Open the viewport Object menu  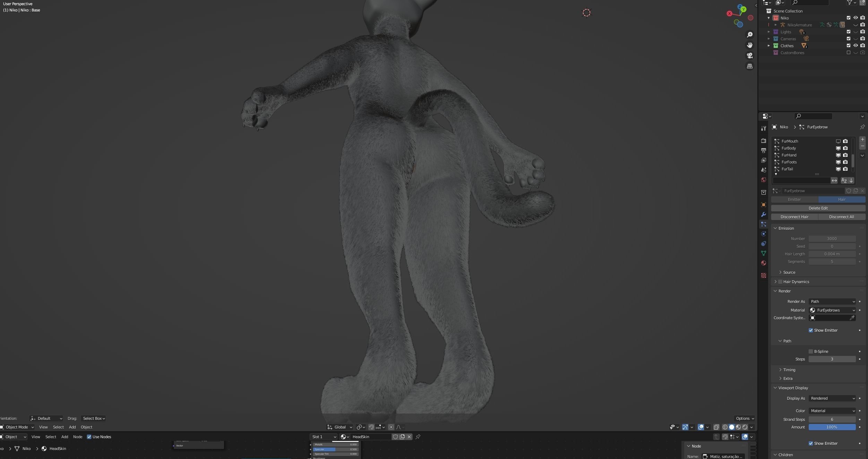(x=86, y=427)
